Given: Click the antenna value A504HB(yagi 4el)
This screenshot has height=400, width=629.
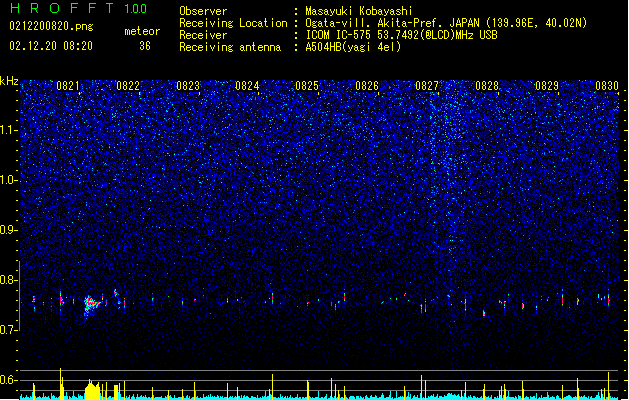Looking at the screenshot, I should click(353, 47).
